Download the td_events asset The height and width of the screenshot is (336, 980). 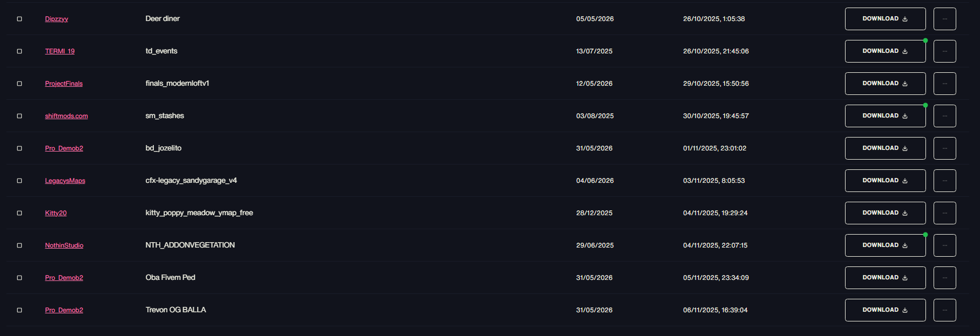(885, 51)
